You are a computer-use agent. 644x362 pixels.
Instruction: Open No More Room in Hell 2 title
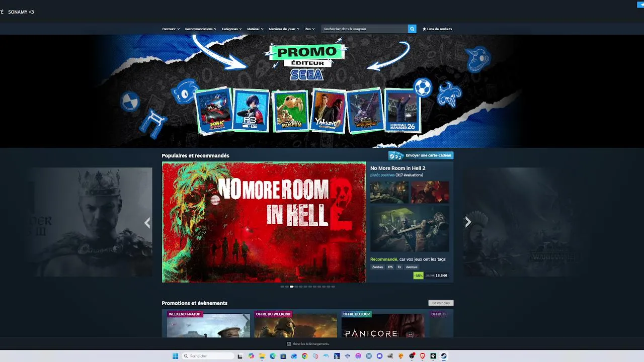click(x=397, y=168)
